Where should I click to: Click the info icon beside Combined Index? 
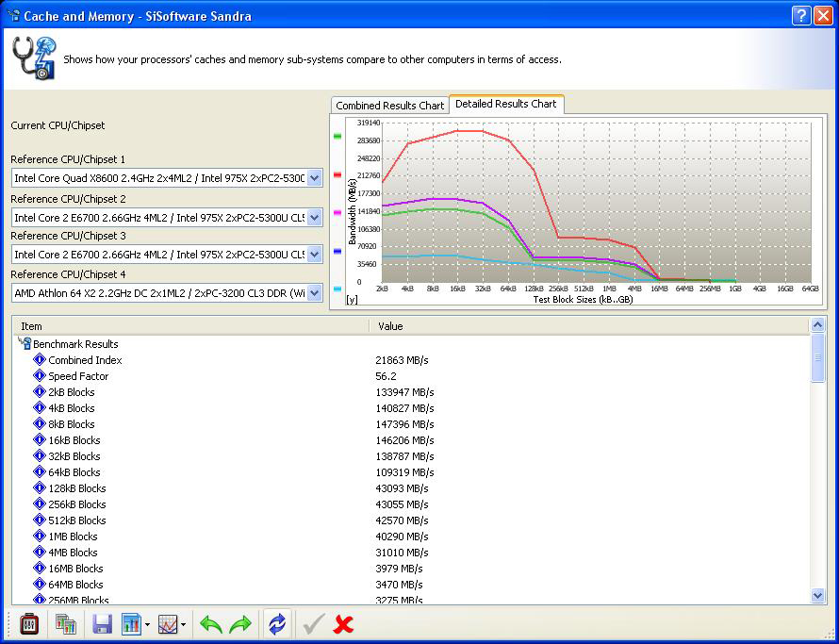40,359
